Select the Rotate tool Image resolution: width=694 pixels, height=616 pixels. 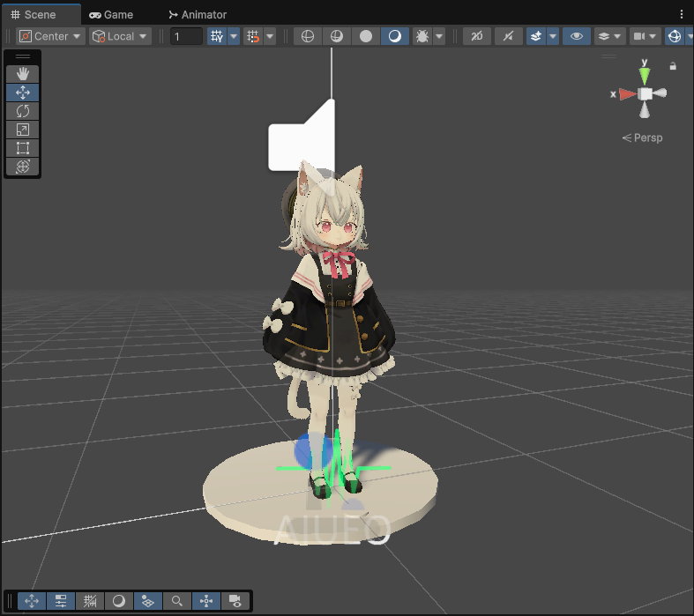click(23, 111)
